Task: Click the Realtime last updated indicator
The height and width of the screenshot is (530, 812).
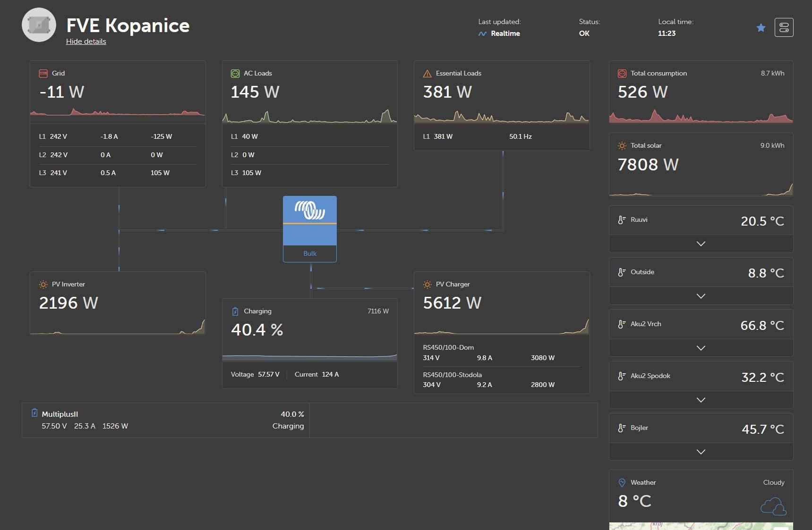Action: [x=499, y=34]
